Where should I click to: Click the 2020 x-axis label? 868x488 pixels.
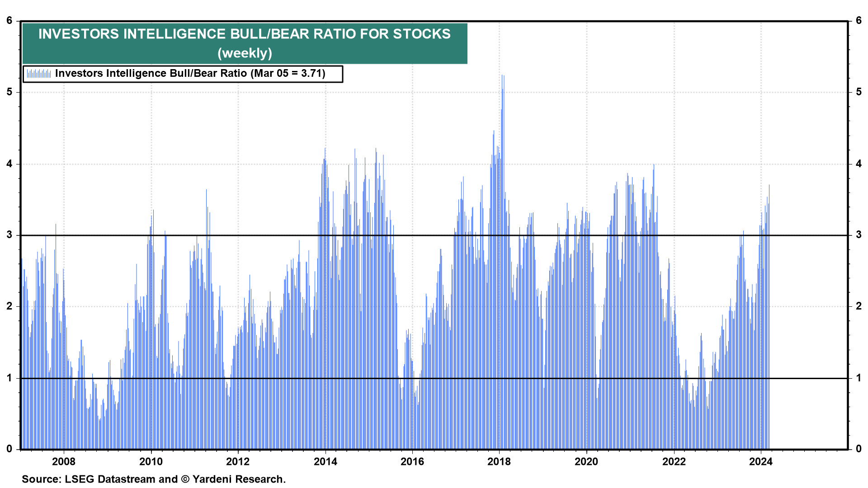(x=586, y=461)
